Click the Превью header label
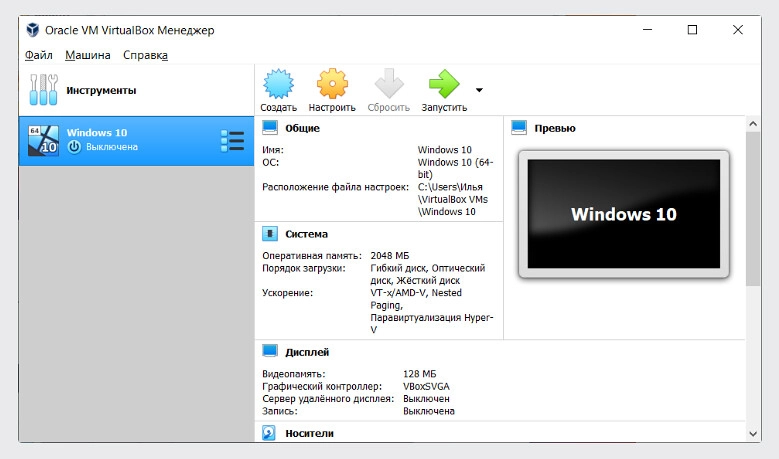This screenshot has width=779, height=459. coord(554,128)
